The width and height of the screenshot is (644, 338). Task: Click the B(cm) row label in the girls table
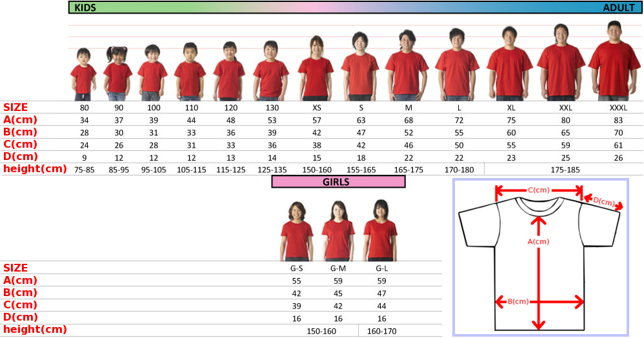21,292
